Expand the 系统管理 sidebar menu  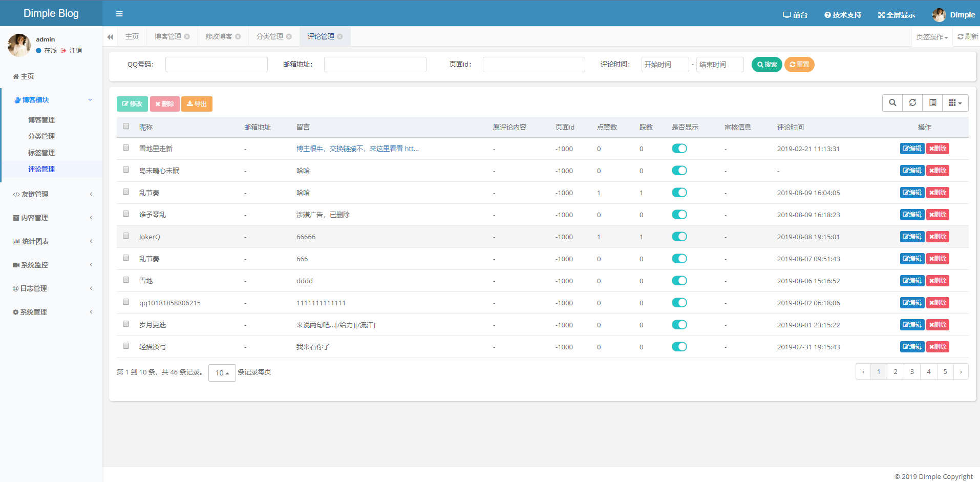tap(51, 312)
